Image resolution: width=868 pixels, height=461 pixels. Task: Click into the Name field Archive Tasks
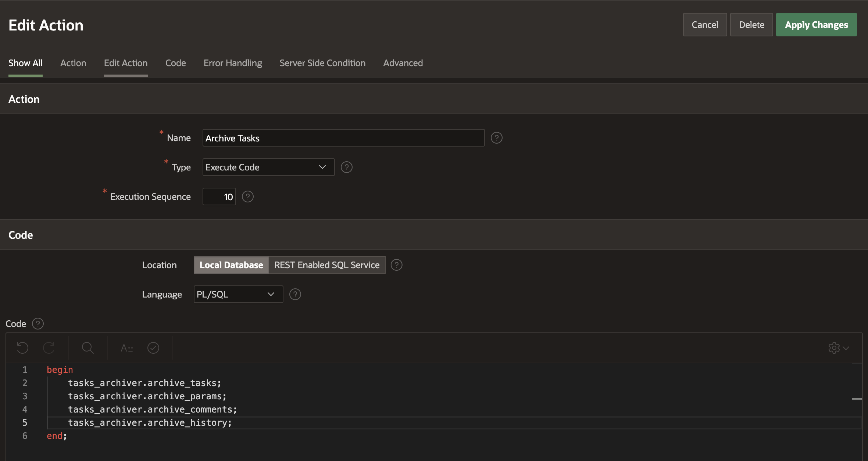point(343,138)
